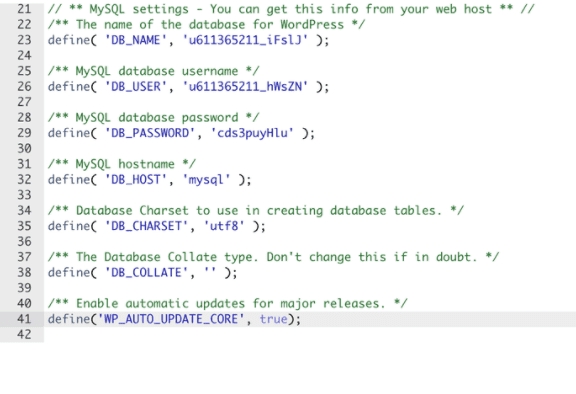Image resolution: width=576 pixels, height=394 pixels.
Task: Click the 'Database Collate type' comment
Action: coord(274,257)
